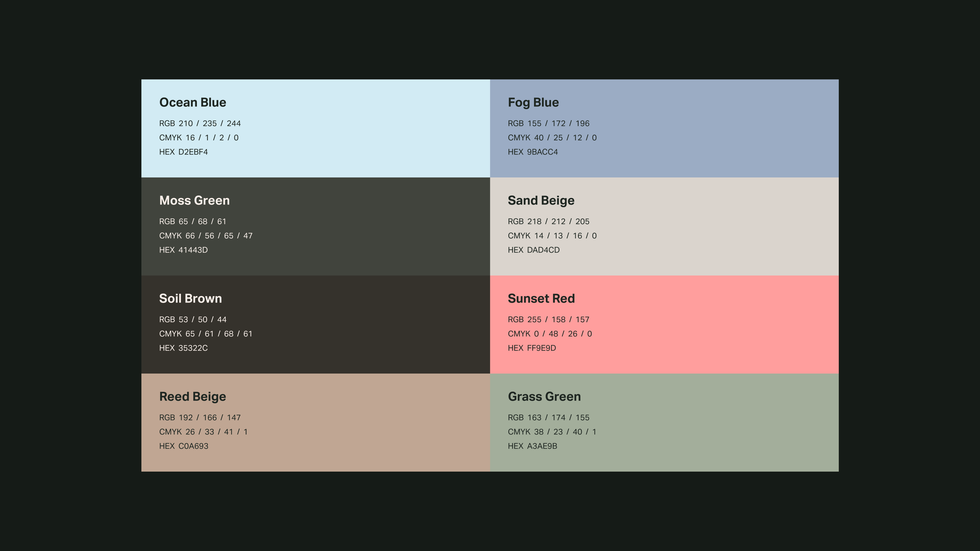
Task: Select the Sand Beige heading text
Action: pos(541,200)
